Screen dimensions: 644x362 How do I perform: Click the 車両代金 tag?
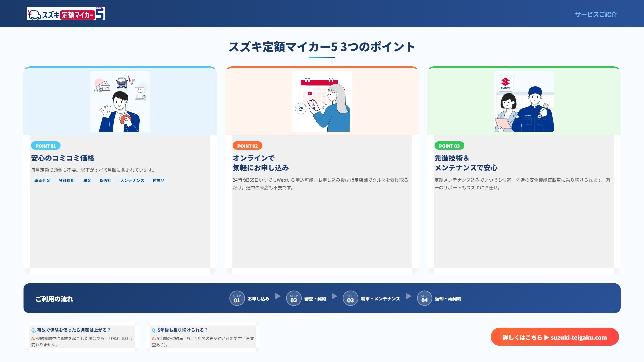point(42,181)
